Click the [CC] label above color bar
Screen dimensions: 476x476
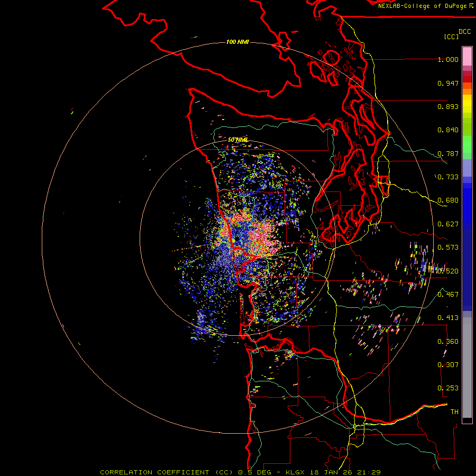coord(451,36)
